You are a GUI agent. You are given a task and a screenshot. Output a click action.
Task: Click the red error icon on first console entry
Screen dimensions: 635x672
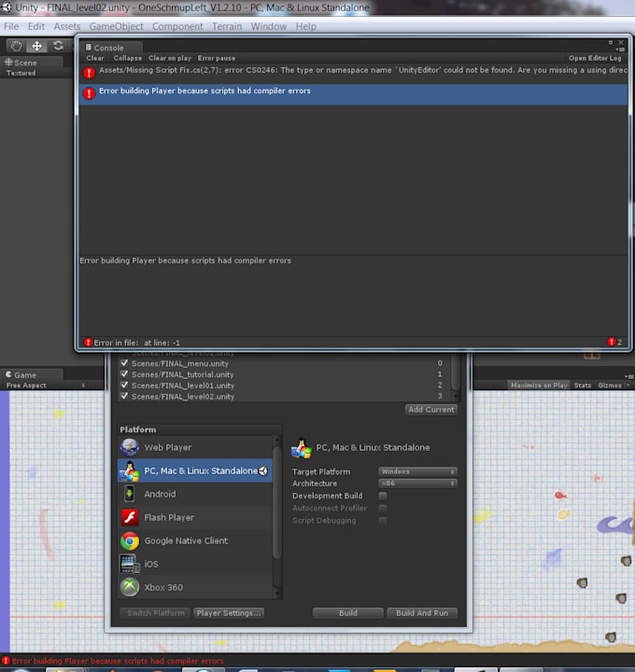[x=89, y=73]
